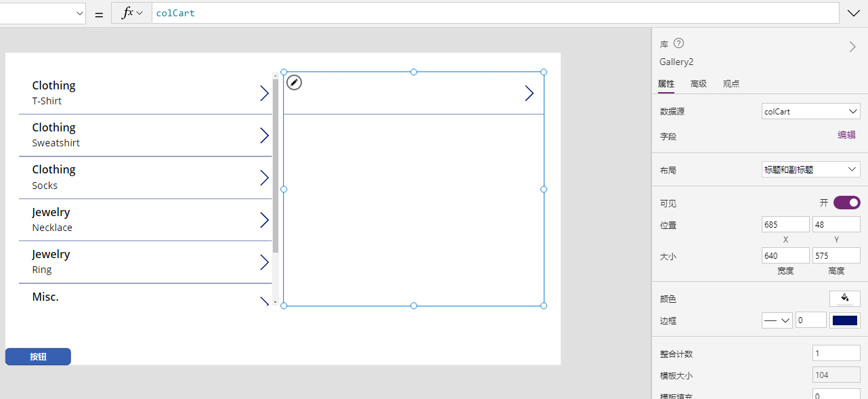The image size is (868, 399).
Task: Open the fill color paint bucket picker
Action: tap(845, 298)
